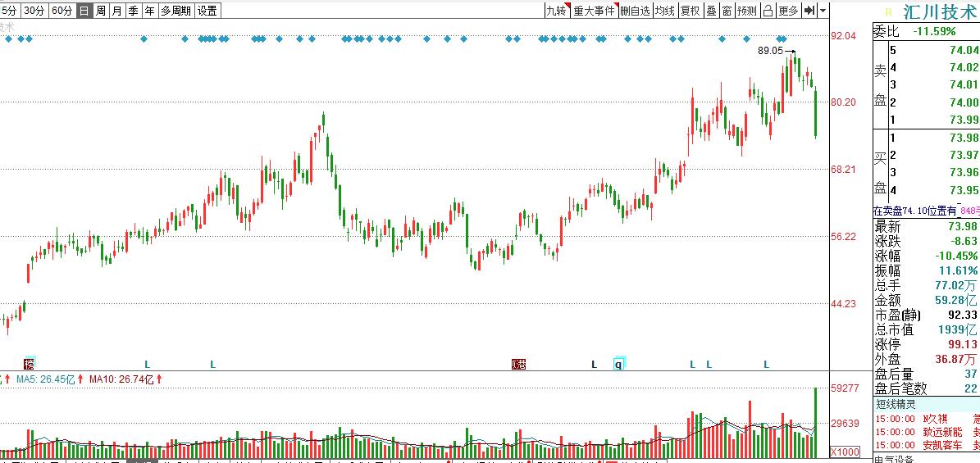This screenshot has width=980, height=463.
Task: Open the 复权 adjustment option
Action: pyautogui.click(x=691, y=10)
